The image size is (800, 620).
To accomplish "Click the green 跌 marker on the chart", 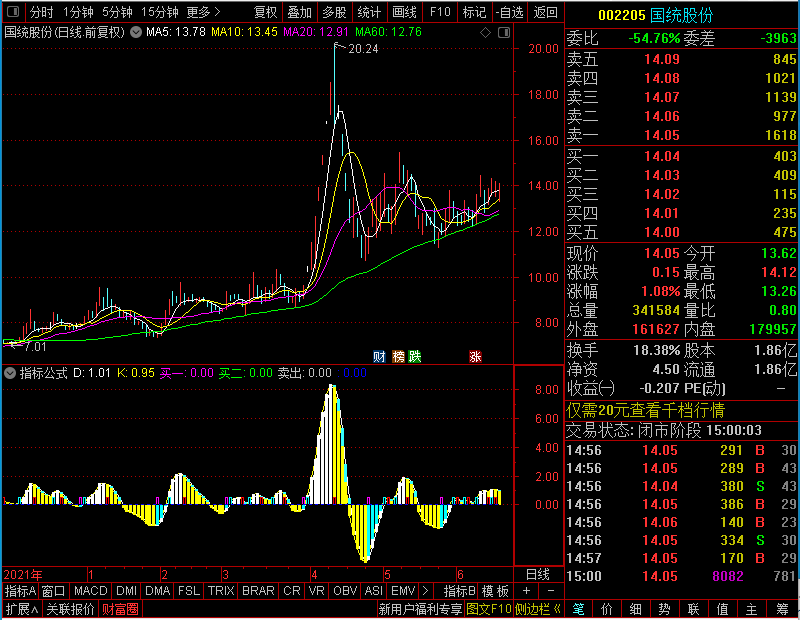I will click(x=415, y=356).
